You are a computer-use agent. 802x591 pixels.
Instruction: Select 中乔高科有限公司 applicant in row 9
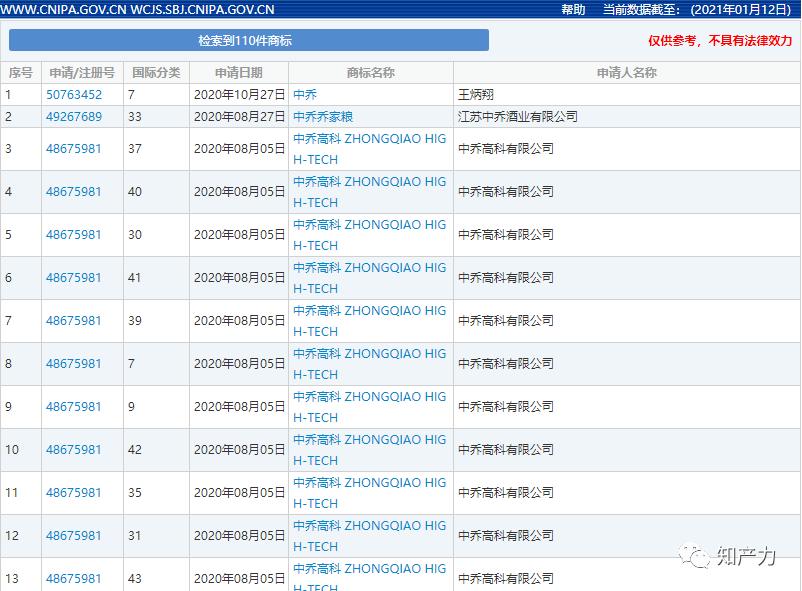(506, 407)
